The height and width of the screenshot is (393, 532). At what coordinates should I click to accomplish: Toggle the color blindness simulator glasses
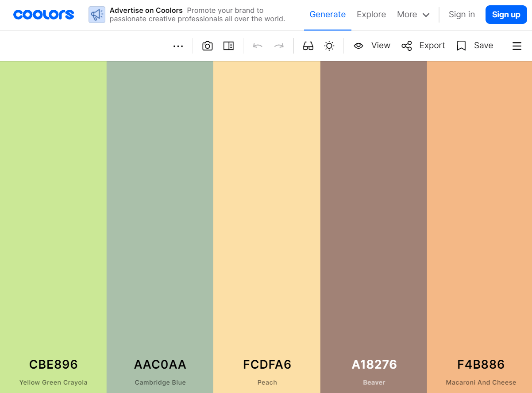click(x=308, y=46)
